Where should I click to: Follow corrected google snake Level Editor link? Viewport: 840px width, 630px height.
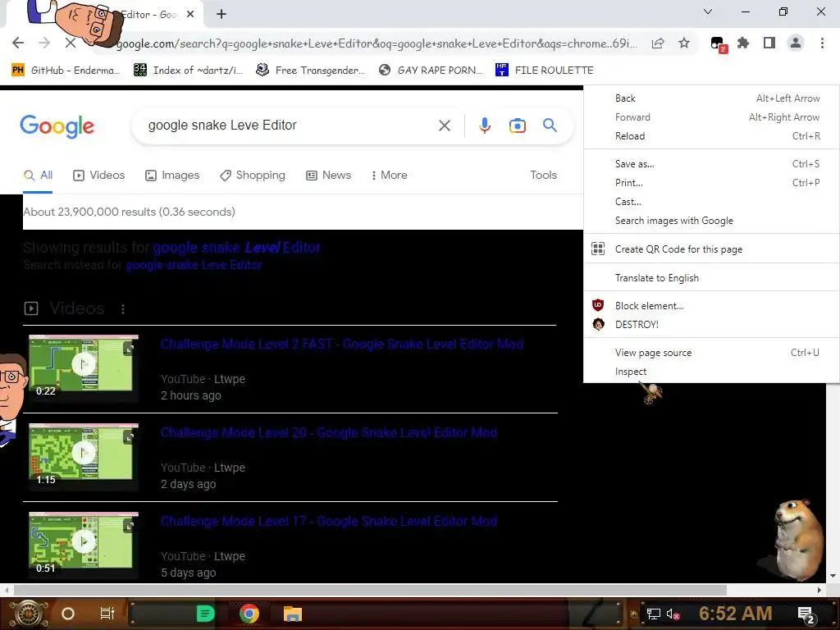pyautogui.click(x=236, y=248)
